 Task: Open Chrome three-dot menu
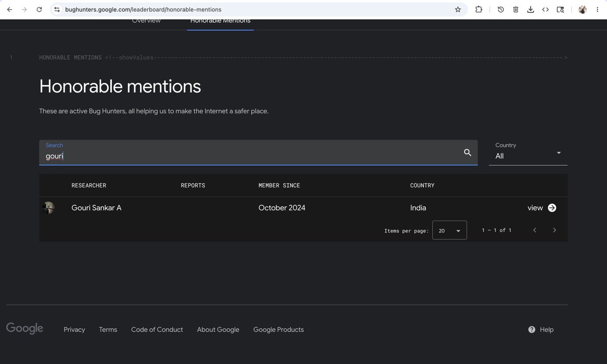(597, 10)
